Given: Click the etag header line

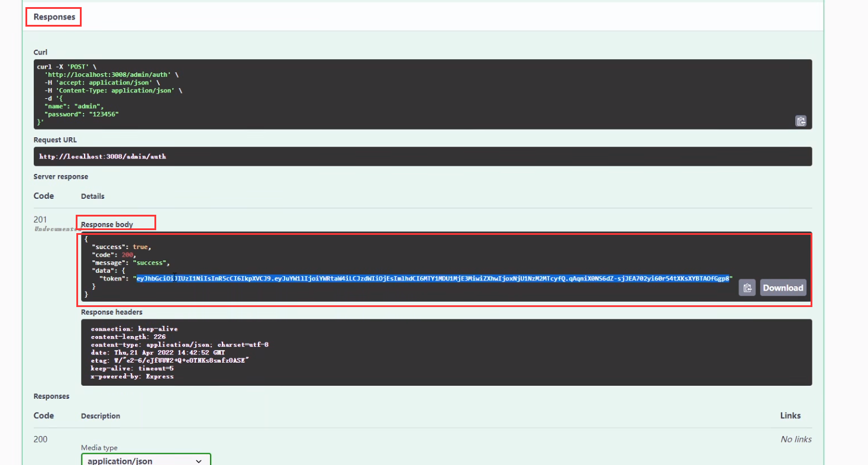Looking at the screenshot, I should coord(170,360).
